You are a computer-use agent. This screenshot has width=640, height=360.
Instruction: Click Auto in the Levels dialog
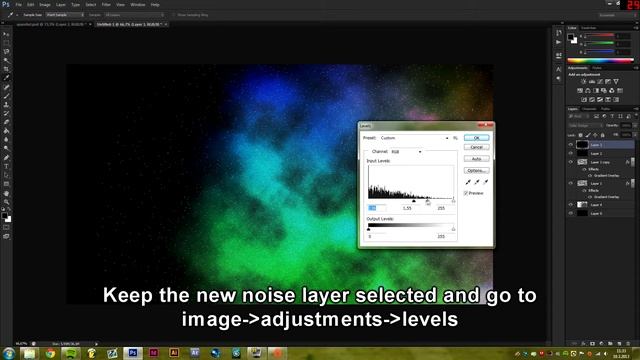(x=476, y=159)
